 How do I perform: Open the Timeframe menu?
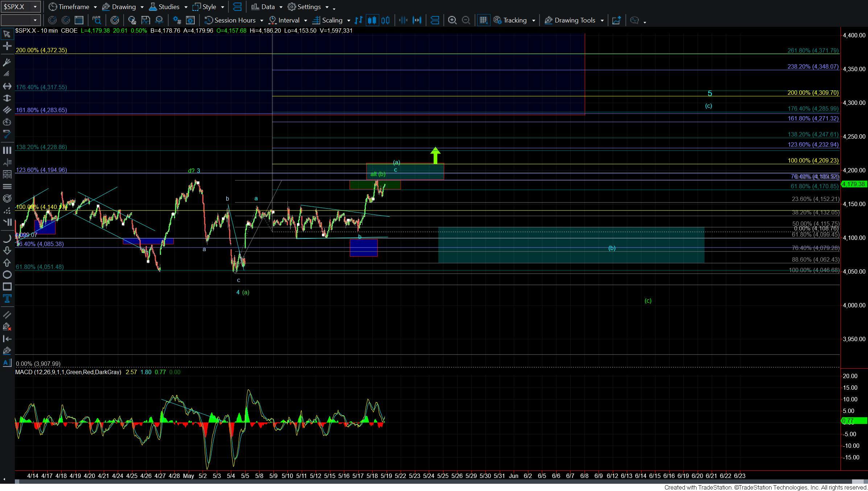[x=73, y=7]
